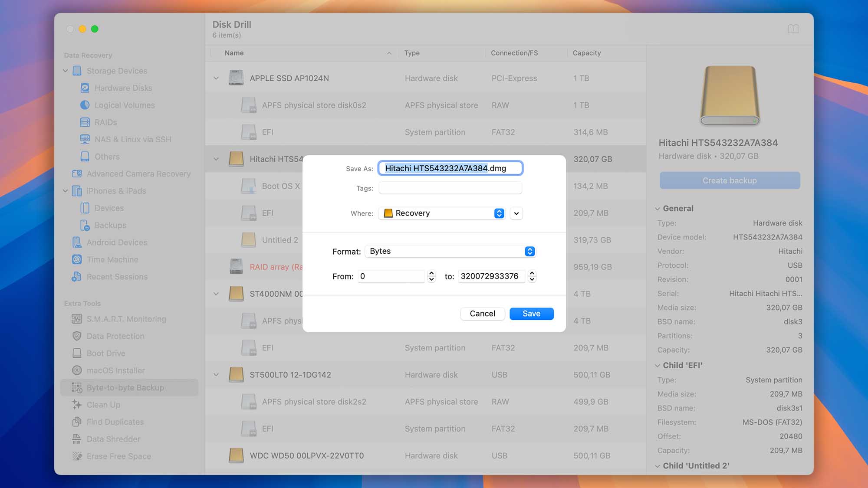Select the iPhones & iPads icon
The width and height of the screenshot is (868, 488).
(77, 191)
